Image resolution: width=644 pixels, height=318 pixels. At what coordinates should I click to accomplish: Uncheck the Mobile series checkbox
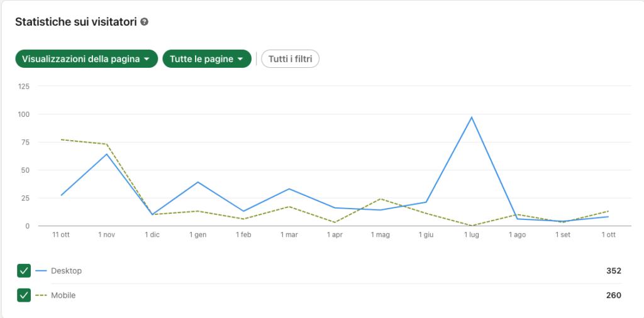point(24,295)
